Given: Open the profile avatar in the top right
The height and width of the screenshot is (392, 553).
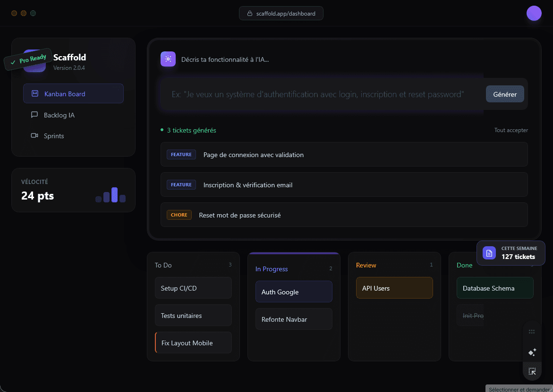Looking at the screenshot, I should tap(534, 13).
